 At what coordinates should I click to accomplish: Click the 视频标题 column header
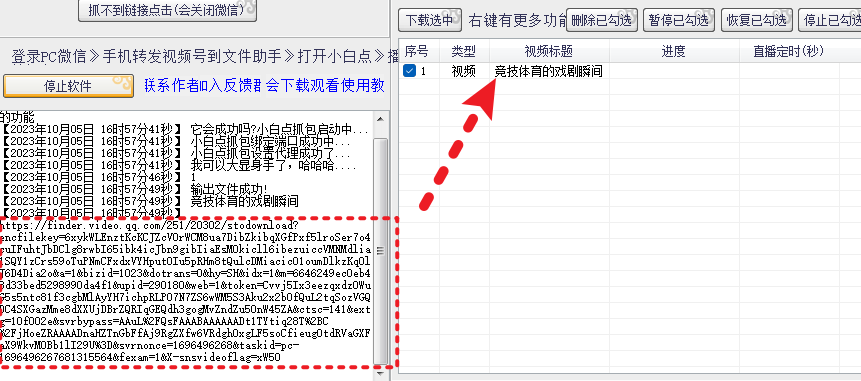click(549, 52)
